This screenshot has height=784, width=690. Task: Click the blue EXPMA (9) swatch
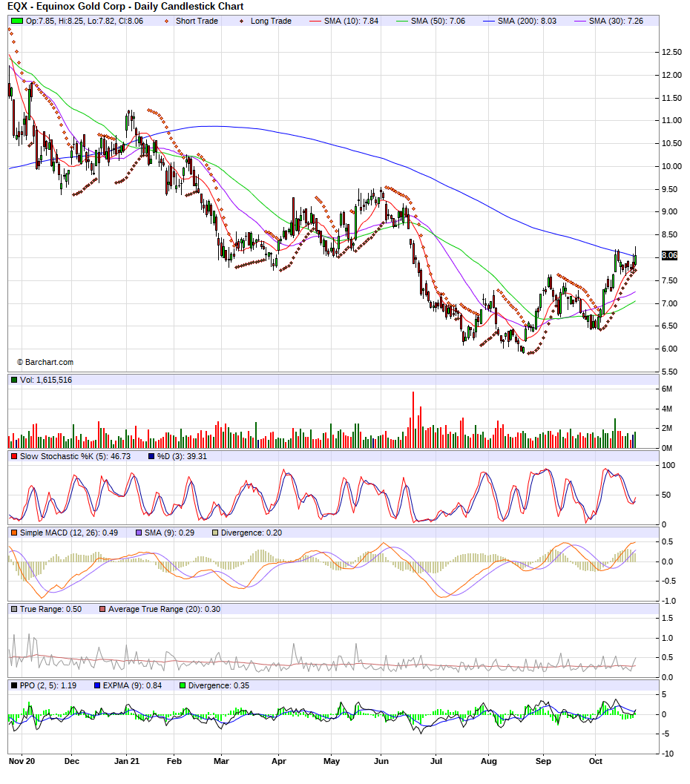click(x=97, y=685)
